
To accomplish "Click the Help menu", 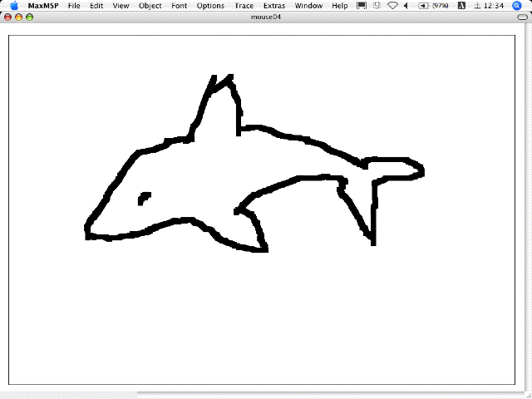I will 340,6.
